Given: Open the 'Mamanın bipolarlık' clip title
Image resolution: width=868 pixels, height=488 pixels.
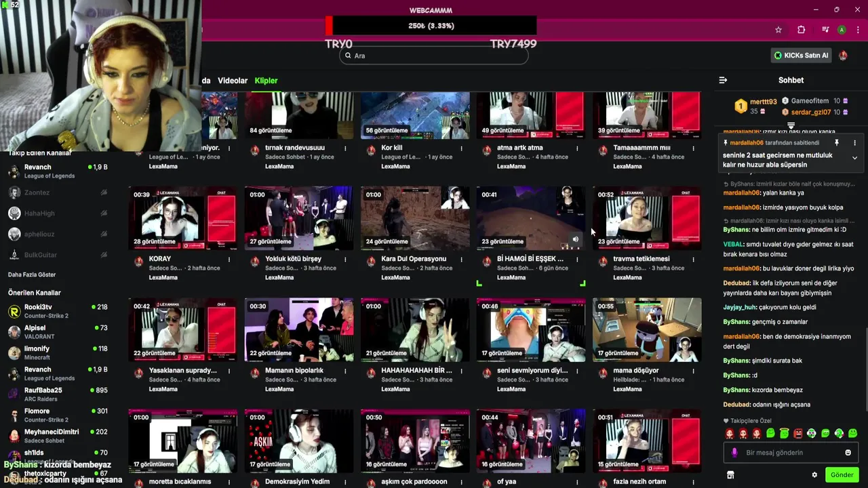Looking at the screenshot, I should tap(294, 371).
